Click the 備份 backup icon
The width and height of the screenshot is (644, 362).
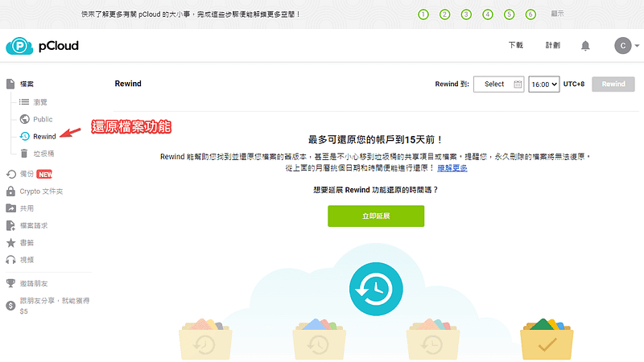11,175
